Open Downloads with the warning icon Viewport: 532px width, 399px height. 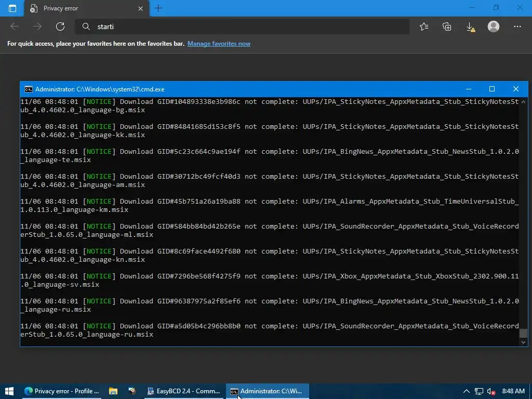point(470,27)
